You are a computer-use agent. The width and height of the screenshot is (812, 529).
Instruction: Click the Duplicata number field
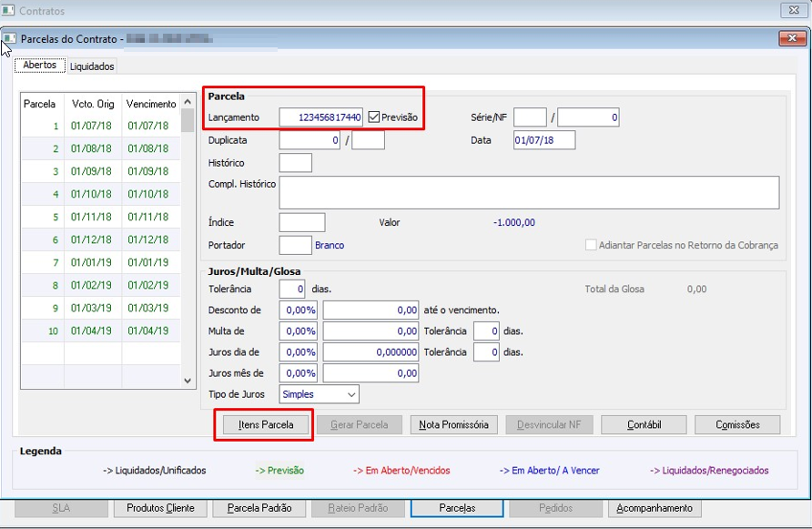[310, 140]
